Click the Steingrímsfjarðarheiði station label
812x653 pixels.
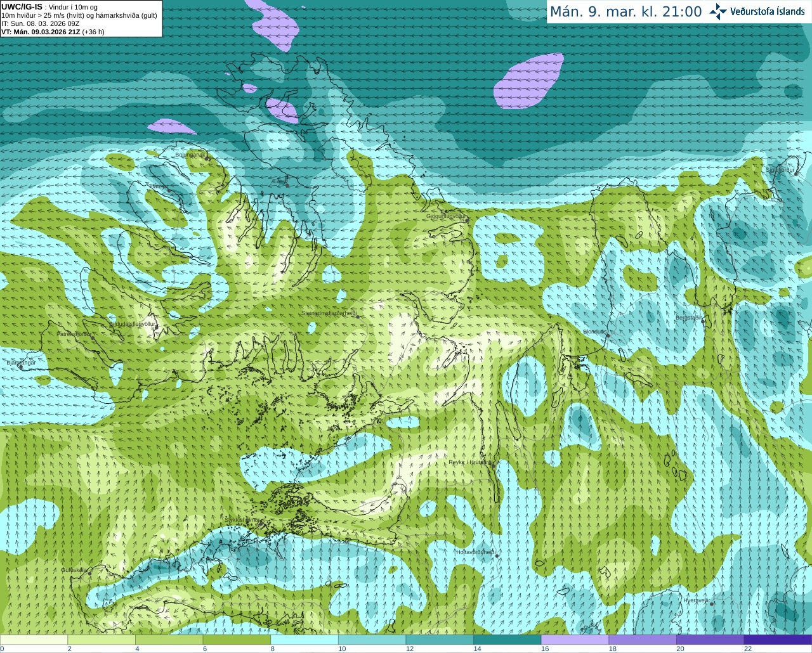329,313
